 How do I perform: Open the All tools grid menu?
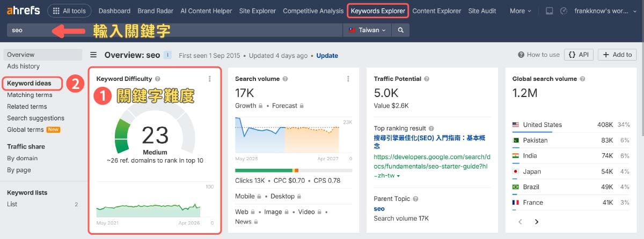coord(69,11)
